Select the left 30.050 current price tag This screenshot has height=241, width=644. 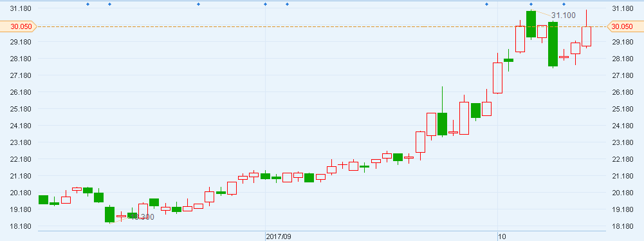click(19, 26)
